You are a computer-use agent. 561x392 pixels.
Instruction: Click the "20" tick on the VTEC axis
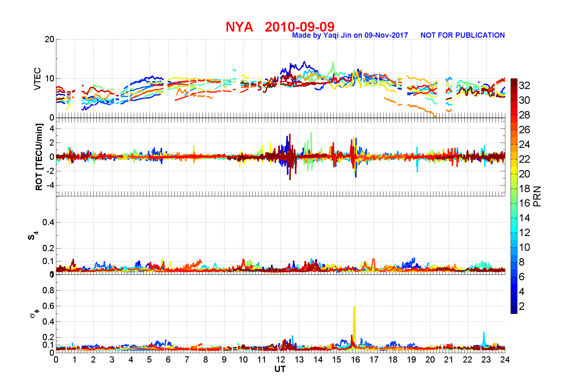49,39
